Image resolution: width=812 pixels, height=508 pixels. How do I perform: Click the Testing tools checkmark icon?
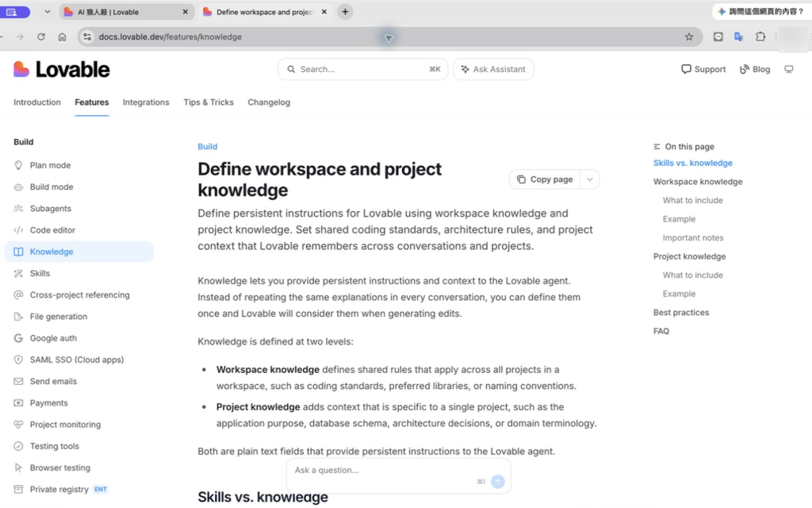(x=19, y=446)
